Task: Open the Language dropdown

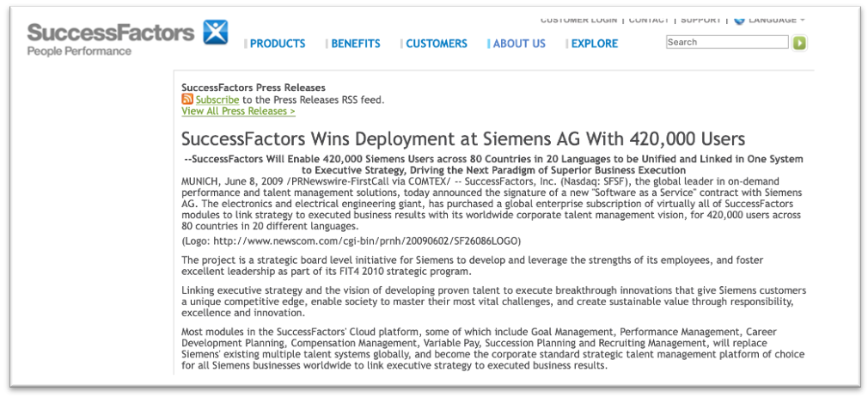Action: pos(777,20)
